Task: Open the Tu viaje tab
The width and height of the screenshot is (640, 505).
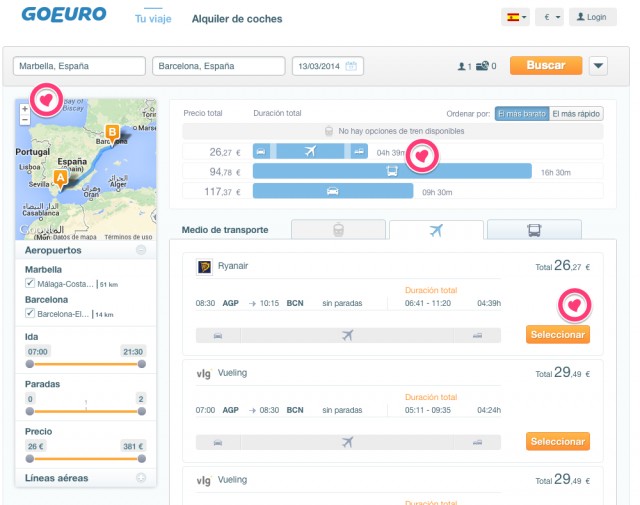Action: [153, 19]
